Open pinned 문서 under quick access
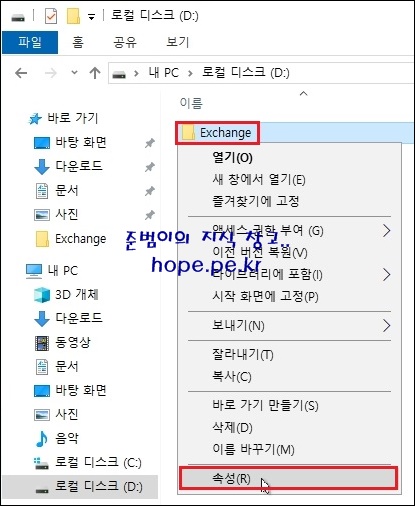 pyautogui.click(x=67, y=190)
